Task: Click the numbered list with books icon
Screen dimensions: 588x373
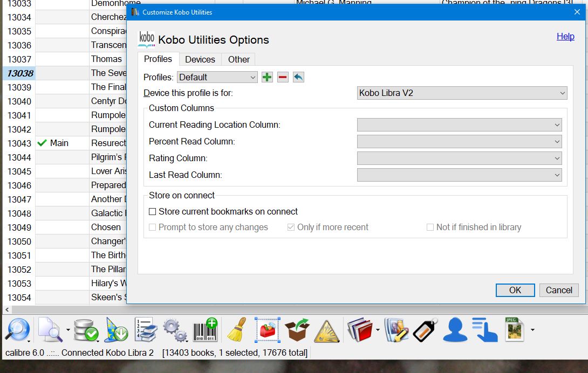Action: [146, 330]
